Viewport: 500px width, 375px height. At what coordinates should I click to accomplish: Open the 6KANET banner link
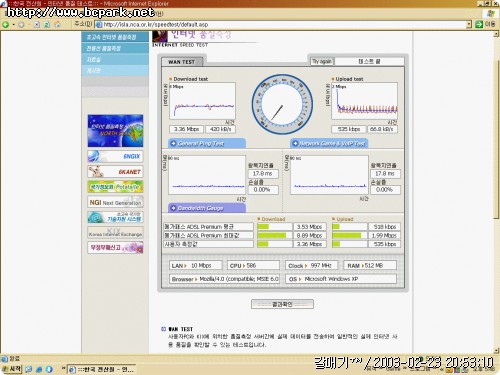(x=115, y=172)
